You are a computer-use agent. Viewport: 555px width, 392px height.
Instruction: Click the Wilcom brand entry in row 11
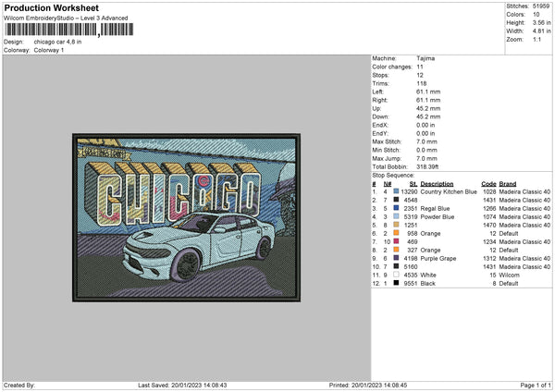509,275
